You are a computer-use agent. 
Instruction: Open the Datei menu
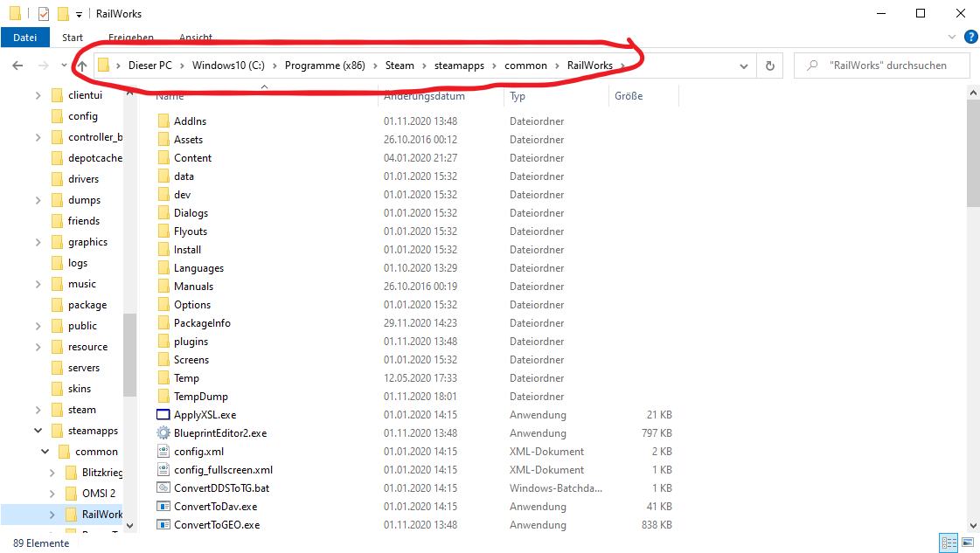click(x=25, y=38)
